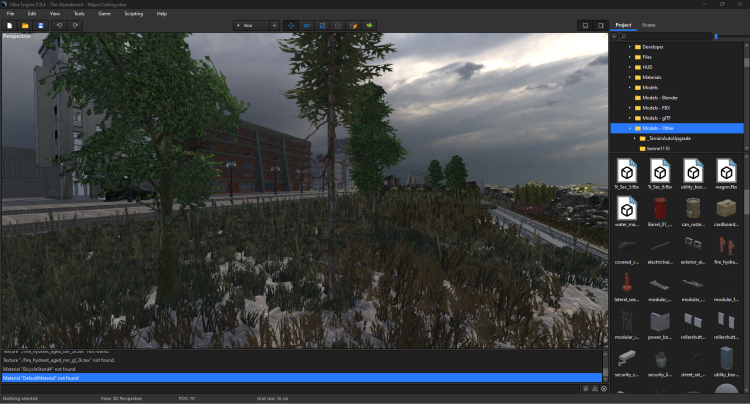Select 'Material "DefaultMaterial" not found' log line
The image size is (750, 404).
[x=301, y=378]
